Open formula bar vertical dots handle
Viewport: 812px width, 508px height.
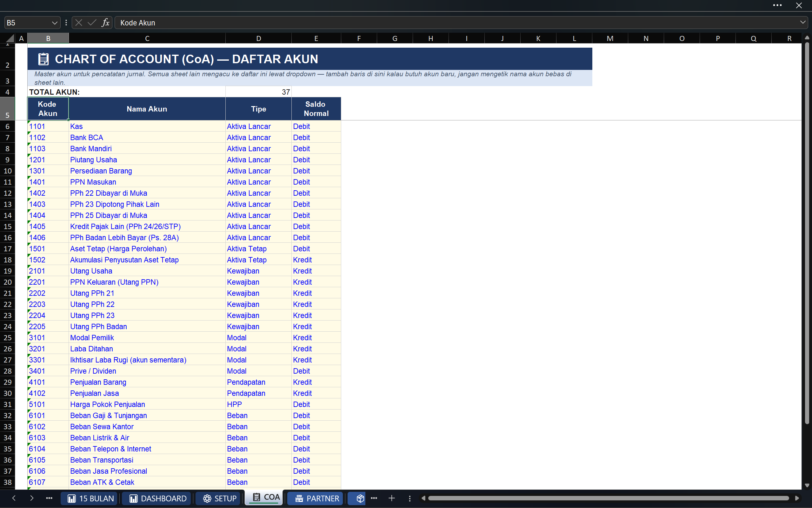tap(66, 23)
